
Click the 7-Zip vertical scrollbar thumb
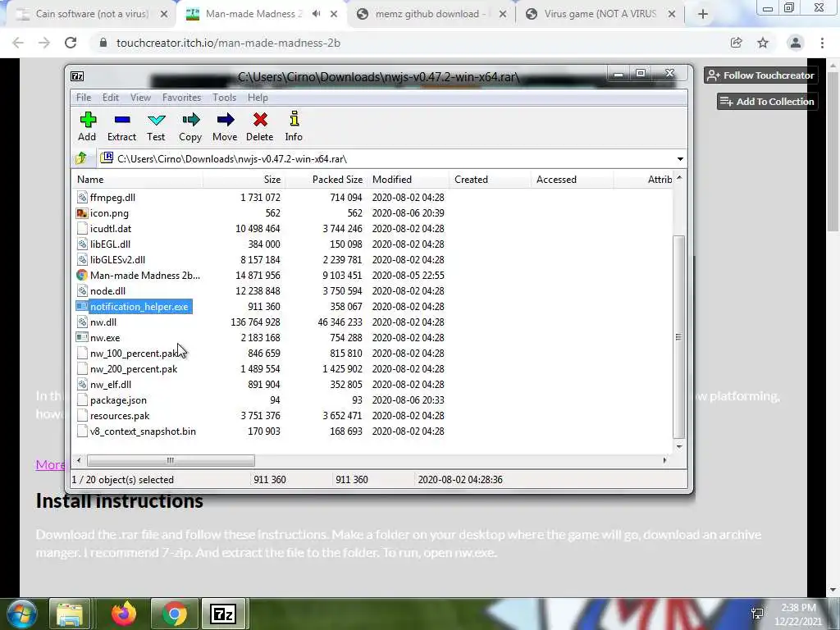tap(678, 337)
